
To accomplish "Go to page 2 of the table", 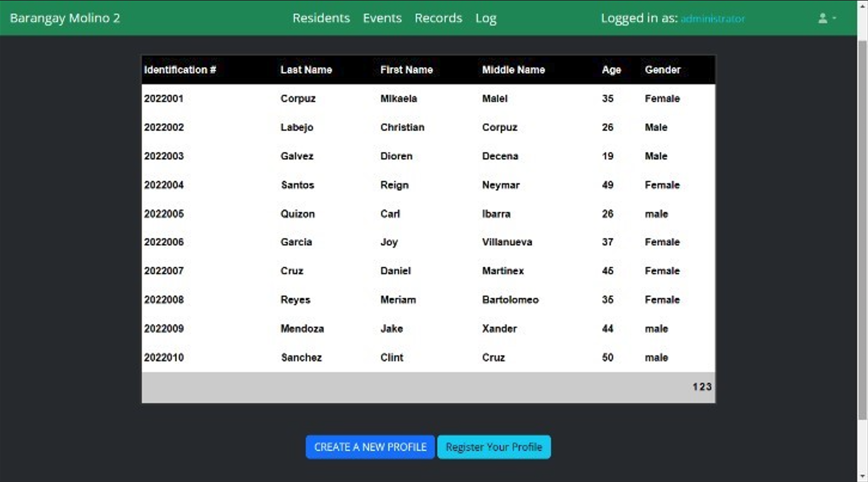I will 702,387.
